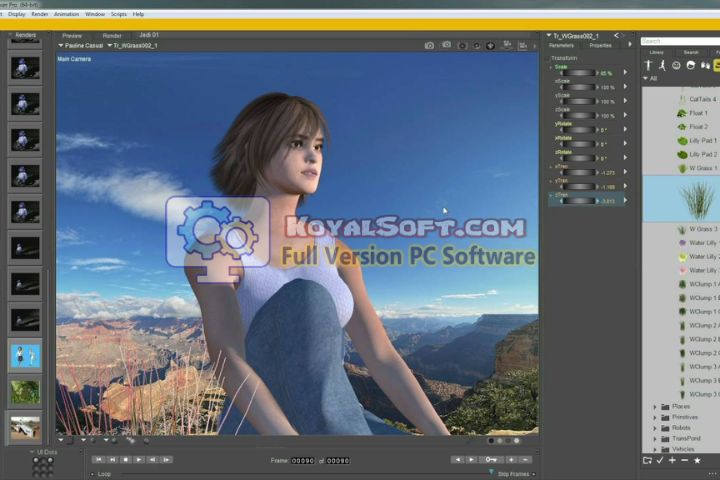Click the add folder icon in Library footer
720x480 pixels.
pos(647,460)
